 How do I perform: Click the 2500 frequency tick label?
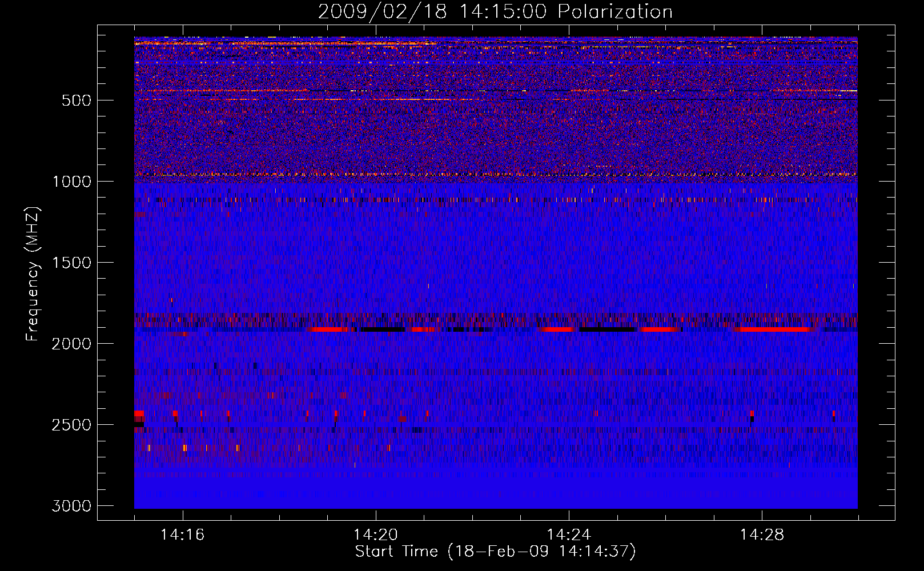[72, 425]
